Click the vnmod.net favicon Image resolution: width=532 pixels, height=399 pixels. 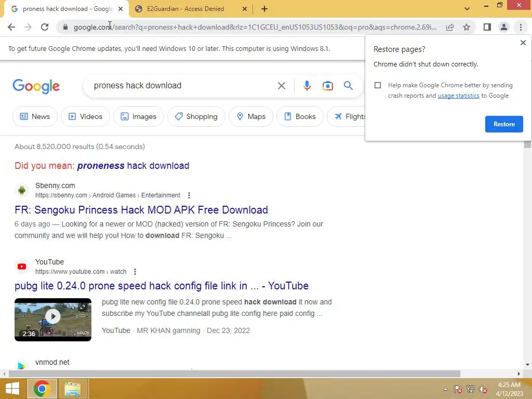point(22,366)
